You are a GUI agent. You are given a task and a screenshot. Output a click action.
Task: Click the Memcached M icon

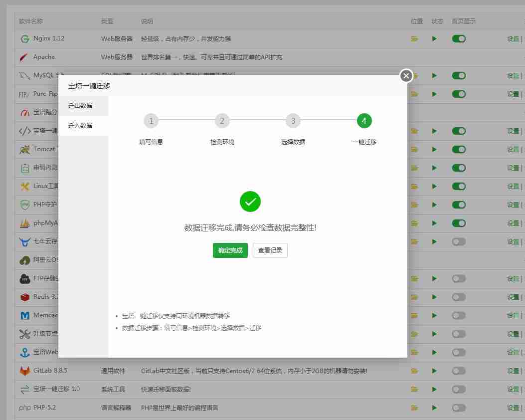(x=23, y=315)
